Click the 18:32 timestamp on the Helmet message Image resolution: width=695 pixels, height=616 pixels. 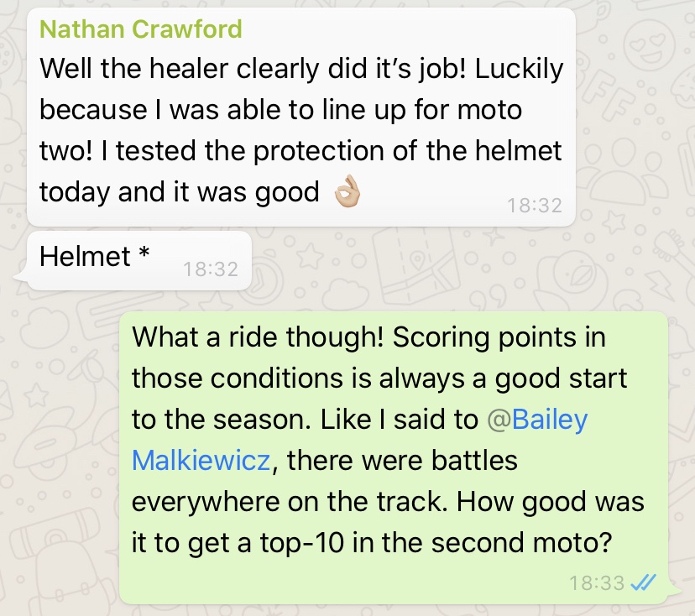pyautogui.click(x=211, y=269)
